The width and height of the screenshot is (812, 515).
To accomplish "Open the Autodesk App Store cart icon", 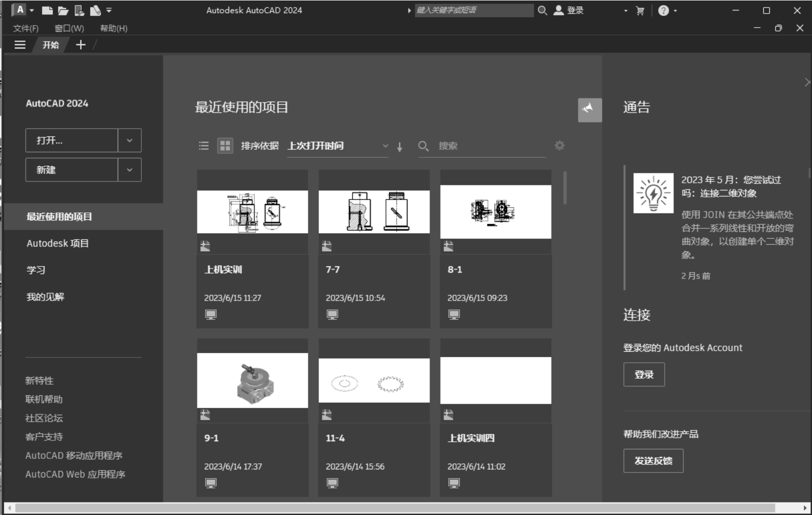I will click(x=640, y=11).
